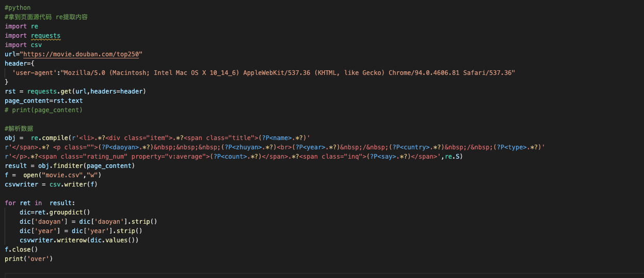Viewport: 644px width, 278px height.
Task: Click the page_content=rst.text line
Action: [x=44, y=101]
